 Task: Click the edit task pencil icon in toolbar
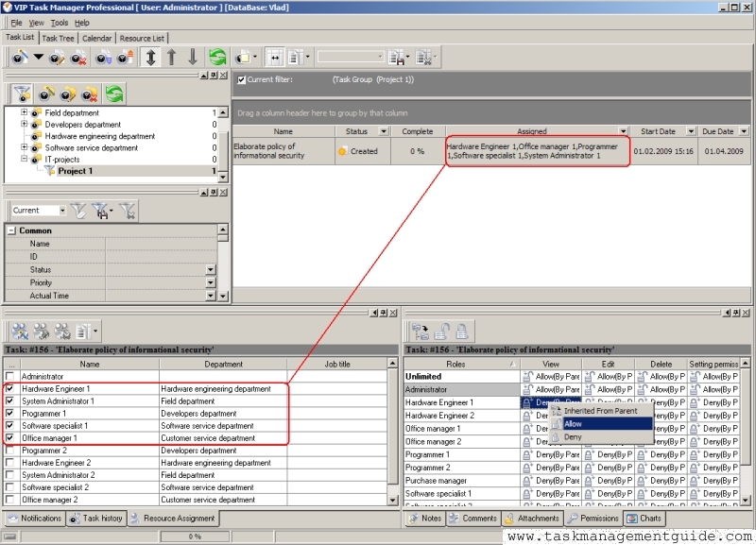click(57, 58)
